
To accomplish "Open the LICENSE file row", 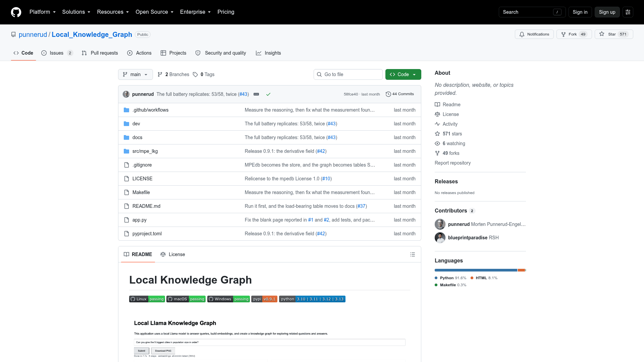I will [270, 179].
